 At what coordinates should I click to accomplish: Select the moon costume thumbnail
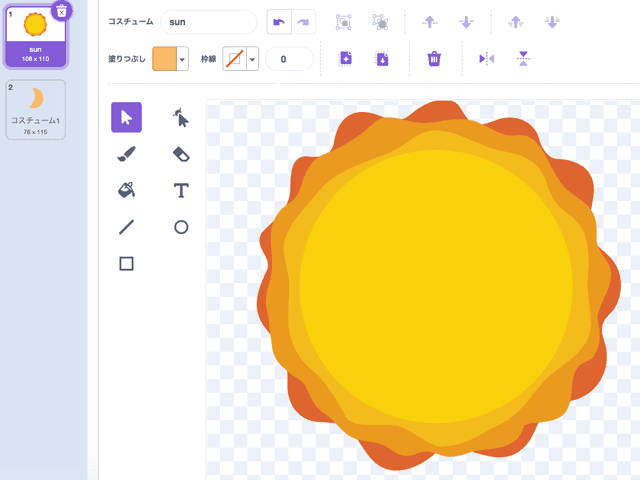tap(35, 108)
